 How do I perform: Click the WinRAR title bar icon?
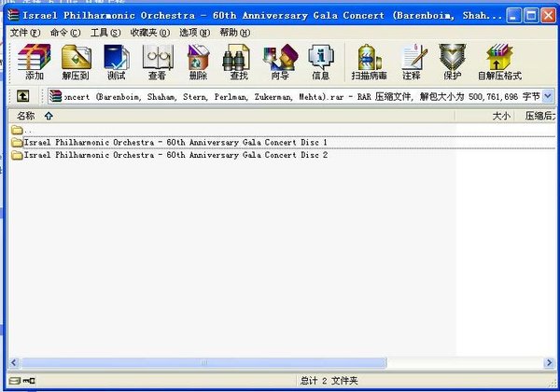[13, 15]
